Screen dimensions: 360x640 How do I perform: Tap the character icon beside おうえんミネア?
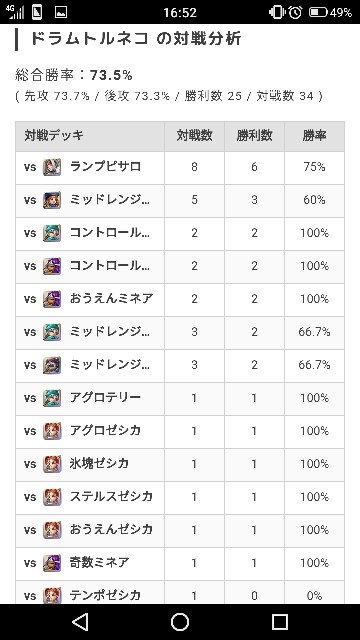click(52, 299)
